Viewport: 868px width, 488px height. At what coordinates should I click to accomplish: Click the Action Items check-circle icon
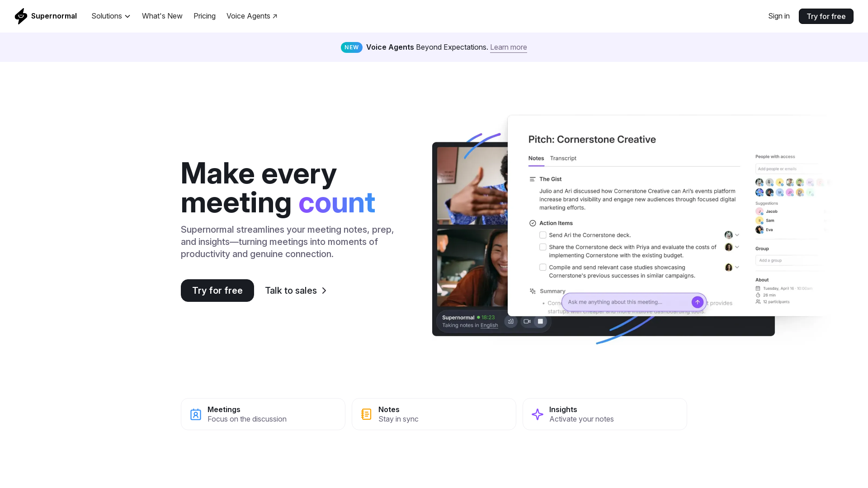point(533,223)
